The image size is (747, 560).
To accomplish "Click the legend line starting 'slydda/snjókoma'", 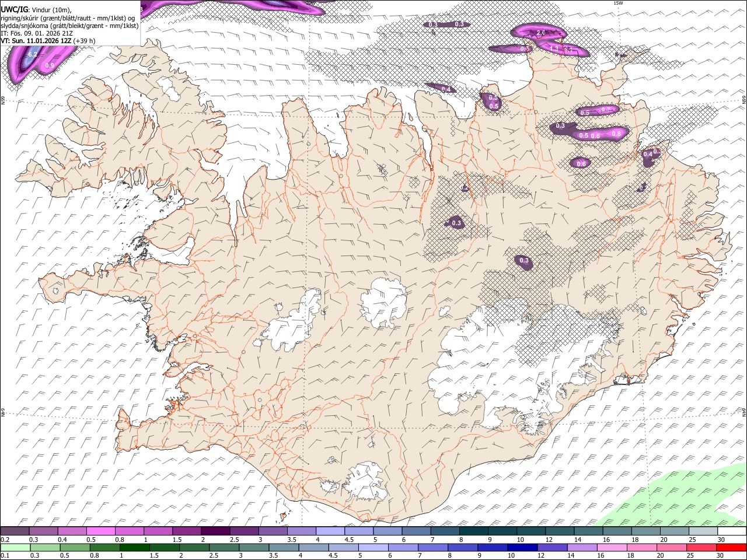I will (x=69, y=26).
